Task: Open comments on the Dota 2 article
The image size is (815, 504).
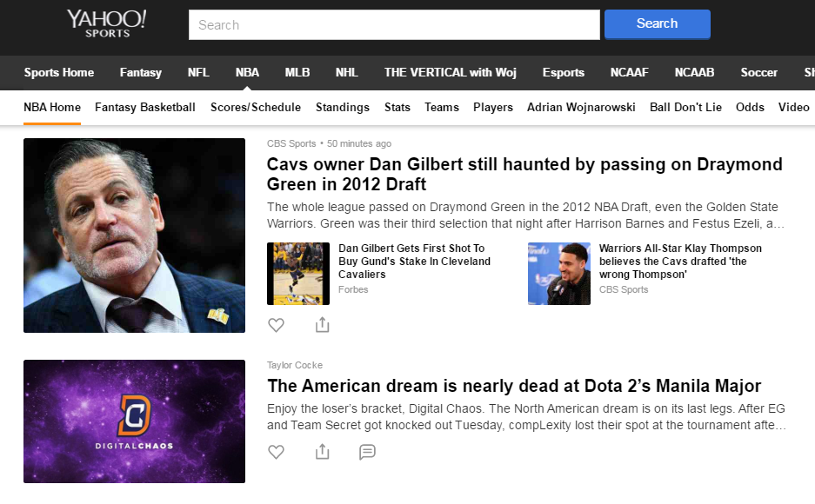Action: tap(367, 452)
